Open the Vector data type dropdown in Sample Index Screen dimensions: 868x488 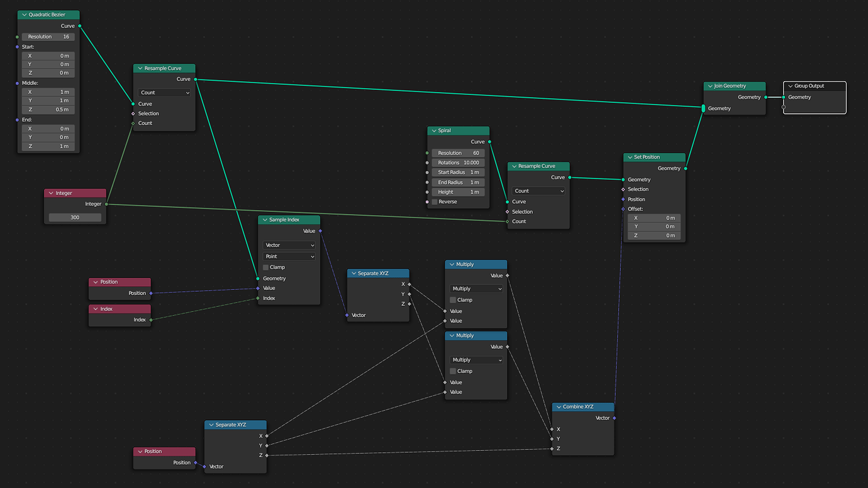click(x=289, y=245)
